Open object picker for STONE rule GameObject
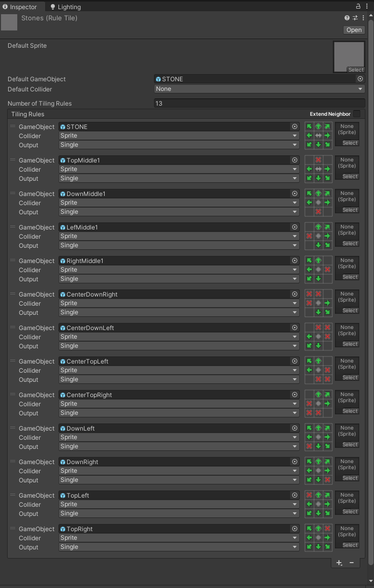Screen dimensions: 374x588 [x=295, y=127]
